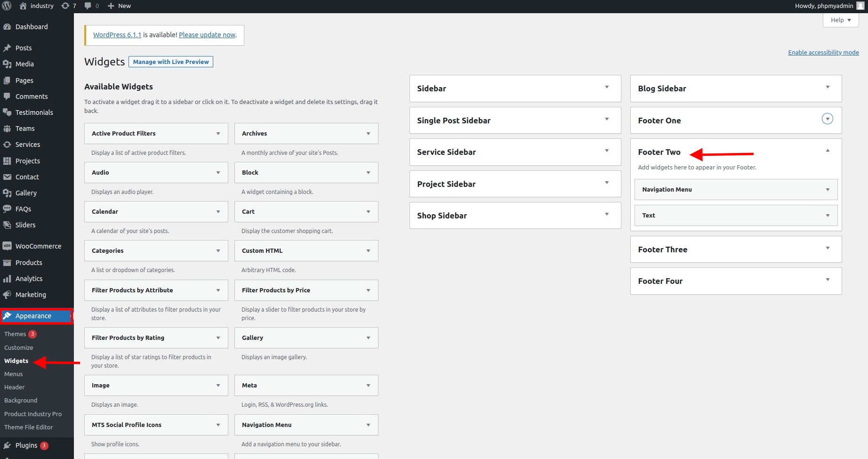
Task: Click the Posts pin icon in sidebar
Action: (7, 48)
